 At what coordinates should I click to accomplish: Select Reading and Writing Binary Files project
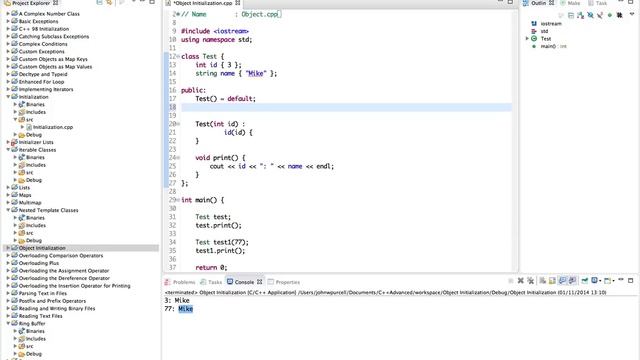57,308
